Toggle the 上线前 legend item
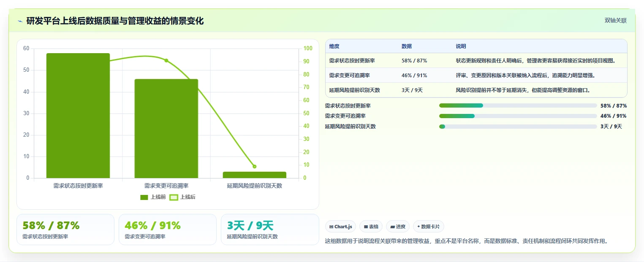644x262 pixels. [153, 197]
